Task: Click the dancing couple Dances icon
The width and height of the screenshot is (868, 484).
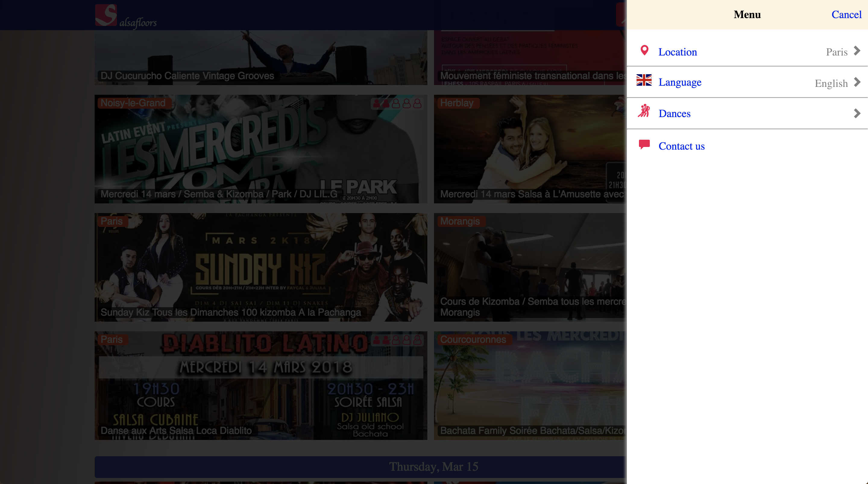Action: [644, 111]
